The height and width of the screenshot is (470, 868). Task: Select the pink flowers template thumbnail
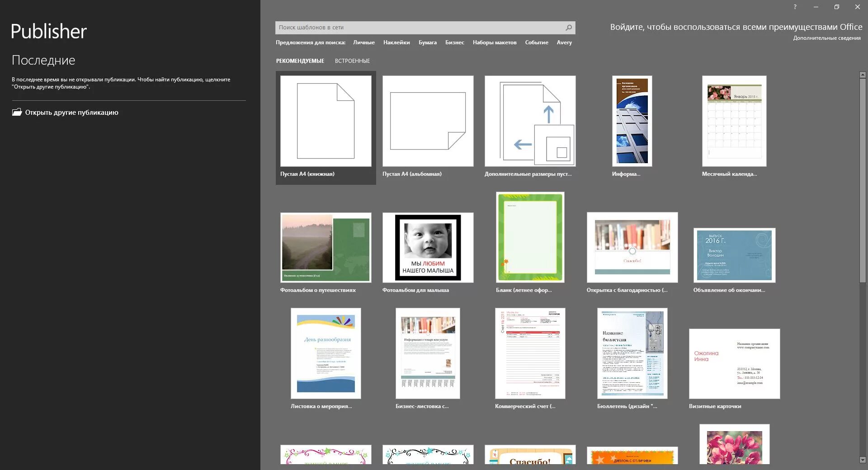(x=735, y=444)
